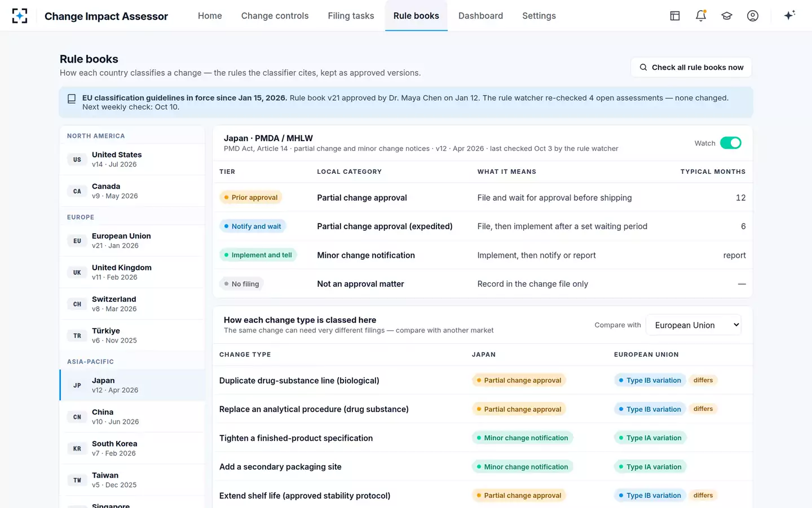Open the United Kingdom rule book
The width and height of the screenshot is (812, 508).
(x=132, y=273)
